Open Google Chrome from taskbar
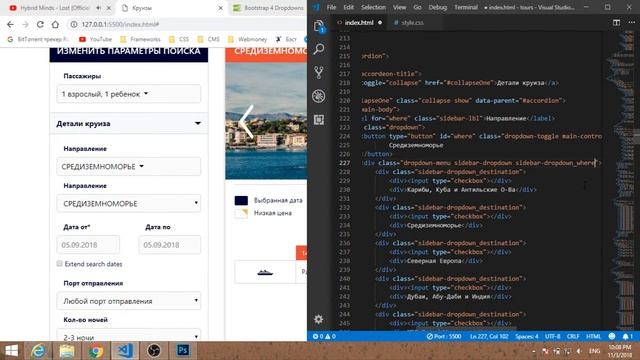 [x=96, y=351]
